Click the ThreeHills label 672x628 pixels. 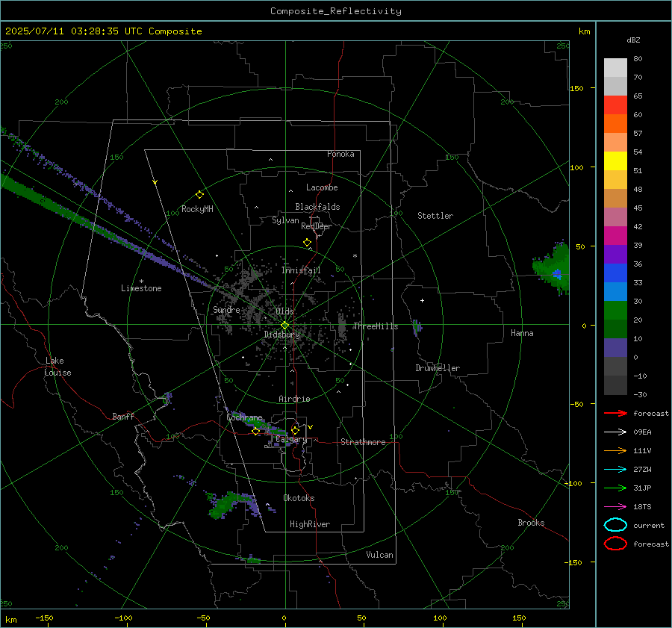click(x=376, y=326)
